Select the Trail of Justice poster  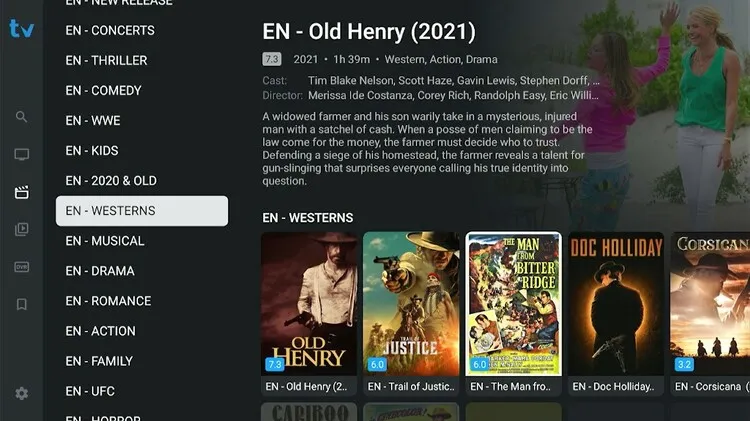point(411,314)
